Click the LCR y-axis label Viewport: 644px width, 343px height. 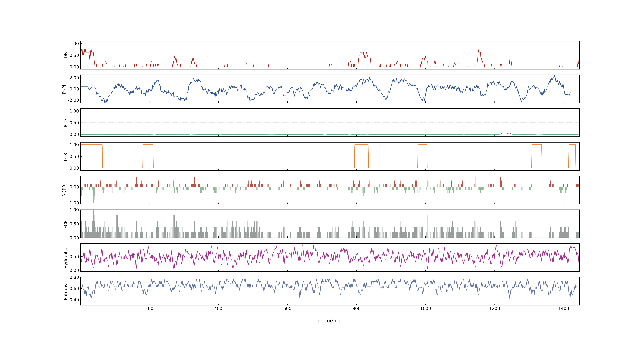(x=66, y=157)
